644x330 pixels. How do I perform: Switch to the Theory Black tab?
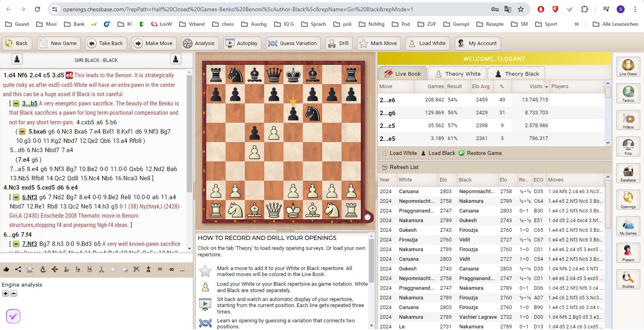517,74
